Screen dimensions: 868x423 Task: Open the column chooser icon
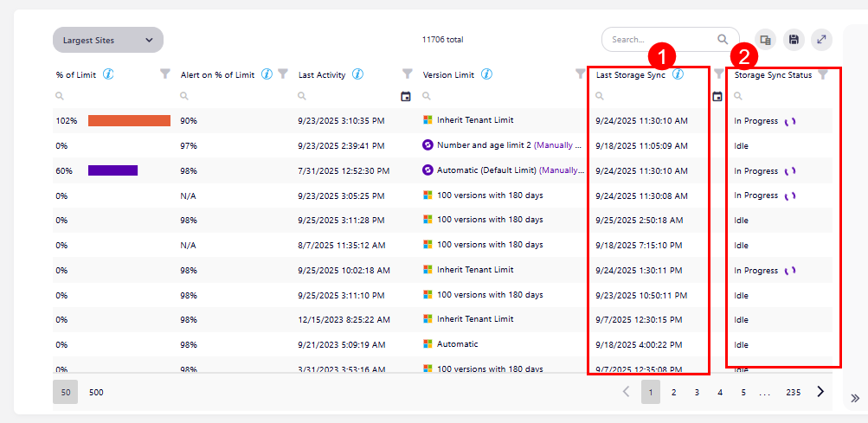(x=766, y=40)
